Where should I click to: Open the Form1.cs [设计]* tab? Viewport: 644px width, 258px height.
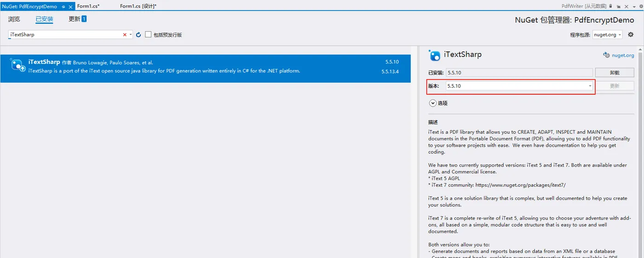[x=138, y=6]
